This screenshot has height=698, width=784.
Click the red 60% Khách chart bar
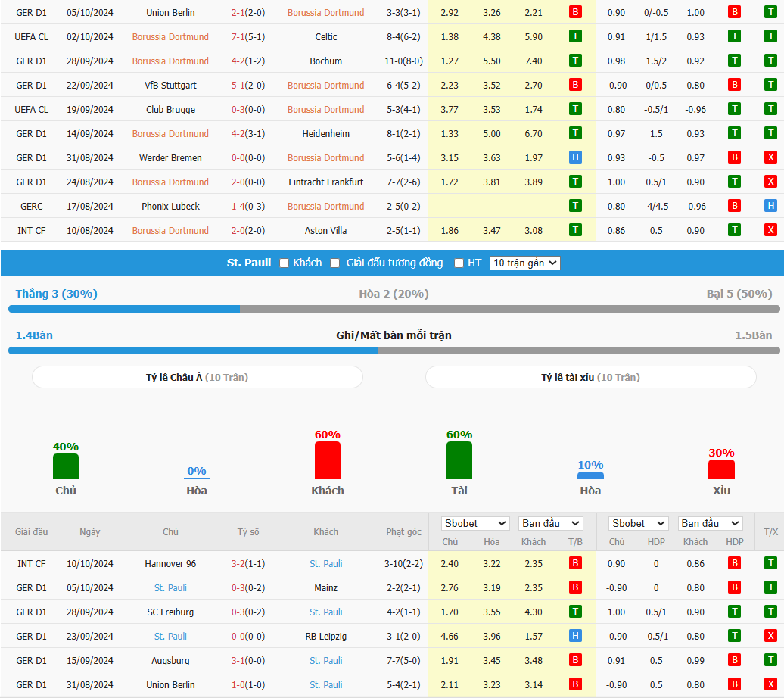[x=328, y=460]
